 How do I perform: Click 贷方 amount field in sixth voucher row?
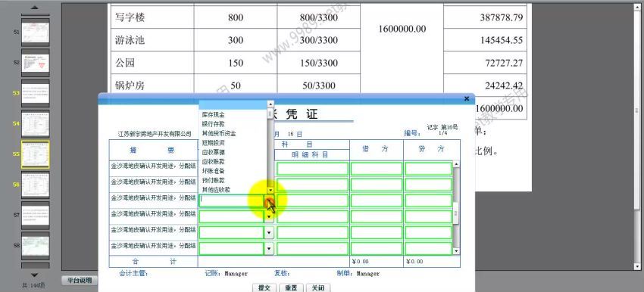[428, 249]
